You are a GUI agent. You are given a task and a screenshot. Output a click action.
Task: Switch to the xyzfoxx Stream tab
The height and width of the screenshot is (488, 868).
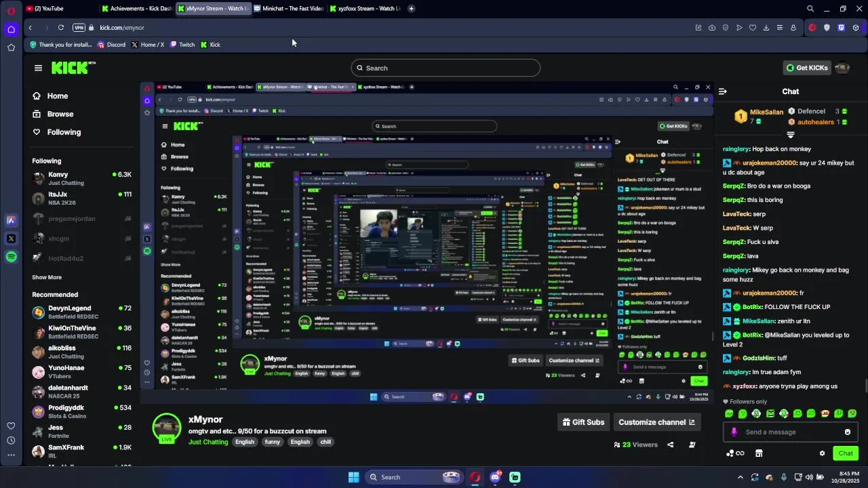coord(365,9)
